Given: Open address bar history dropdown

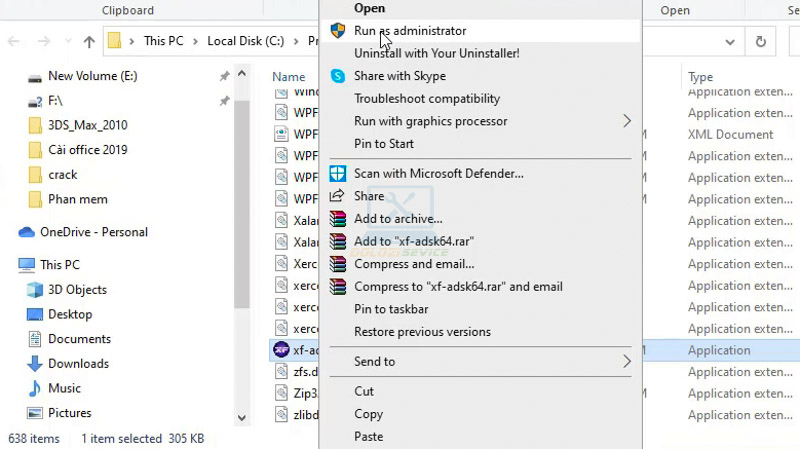Looking at the screenshot, I should pyautogui.click(x=730, y=41).
